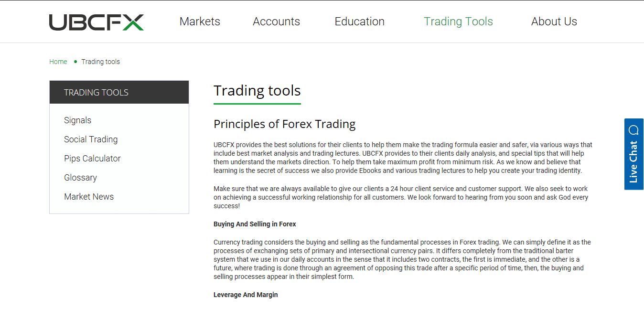Open the Signals page
This screenshot has height=309, width=644.
[77, 120]
